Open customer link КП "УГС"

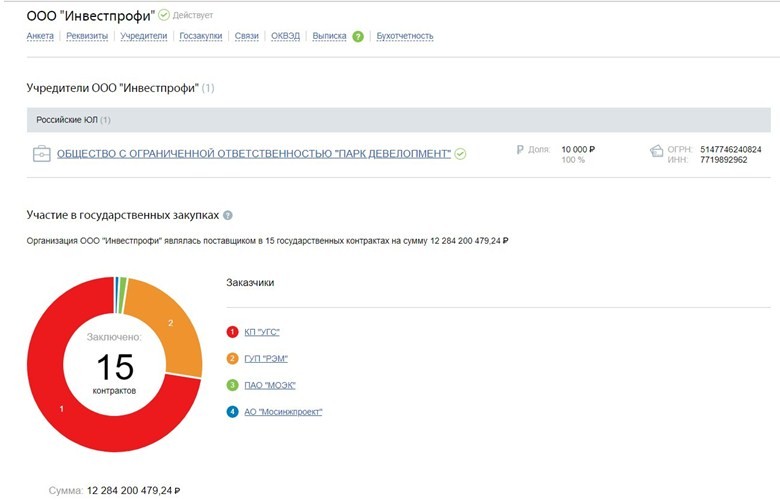tap(262, 332)
